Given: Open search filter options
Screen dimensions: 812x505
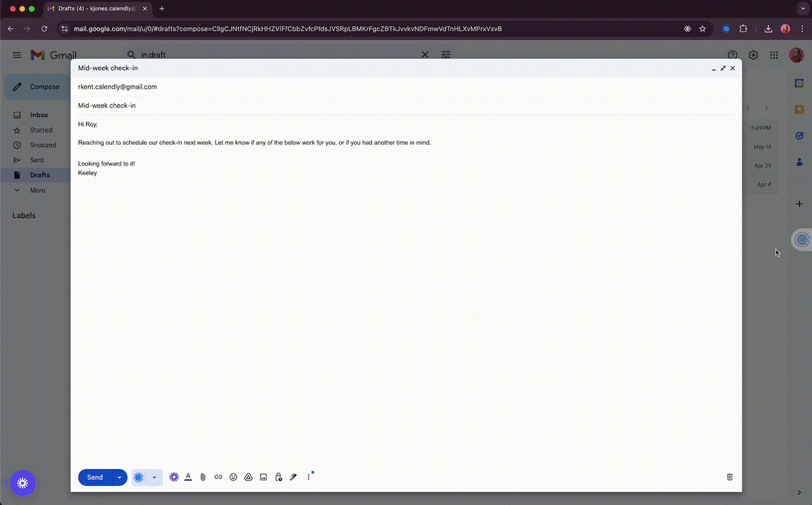Looking at the screenshot, I should (445, 54).
